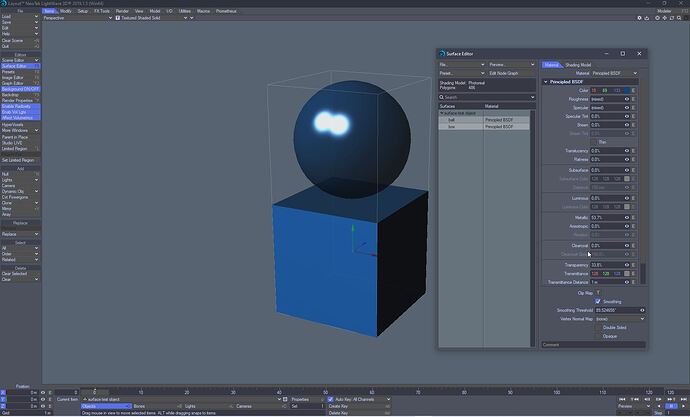Select the ball surface row
The width and height of the screenshot is (690, 417).
pyautogui.click(x=484, y=120)
